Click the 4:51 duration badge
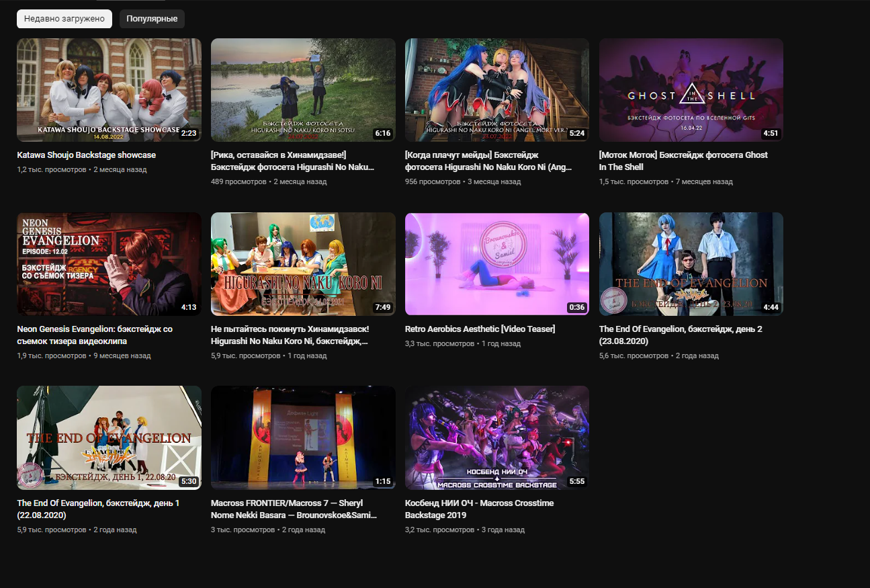This screenshot has height=588, width=870. (771, 133)
